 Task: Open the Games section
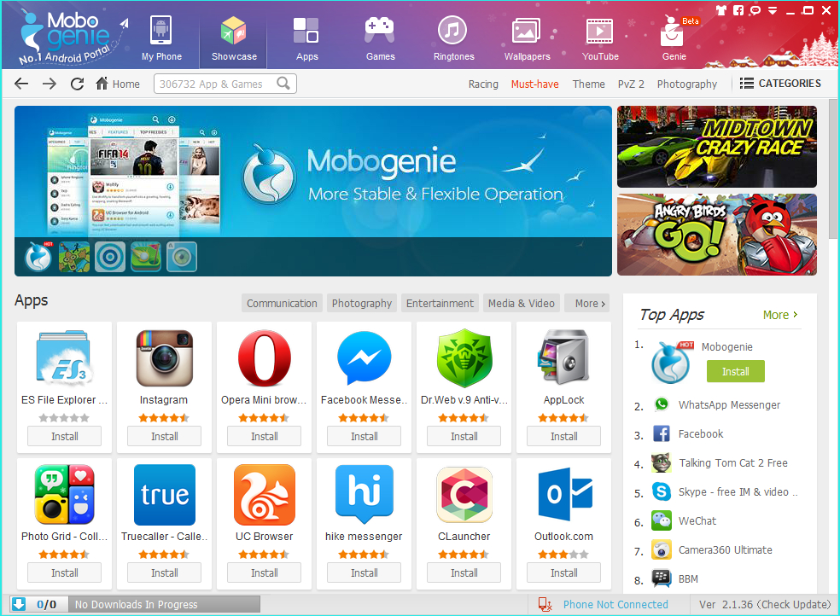(x=380, y=38)
